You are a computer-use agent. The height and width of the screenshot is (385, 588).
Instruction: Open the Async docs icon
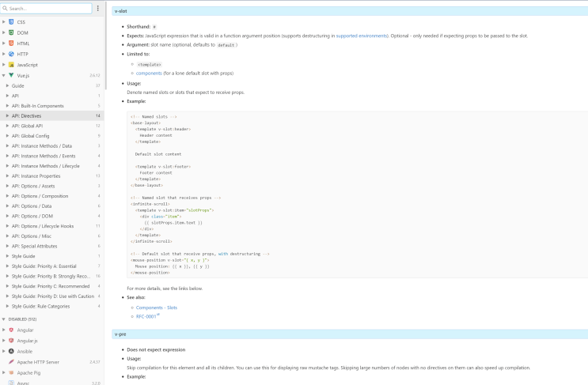coord(11,383)
